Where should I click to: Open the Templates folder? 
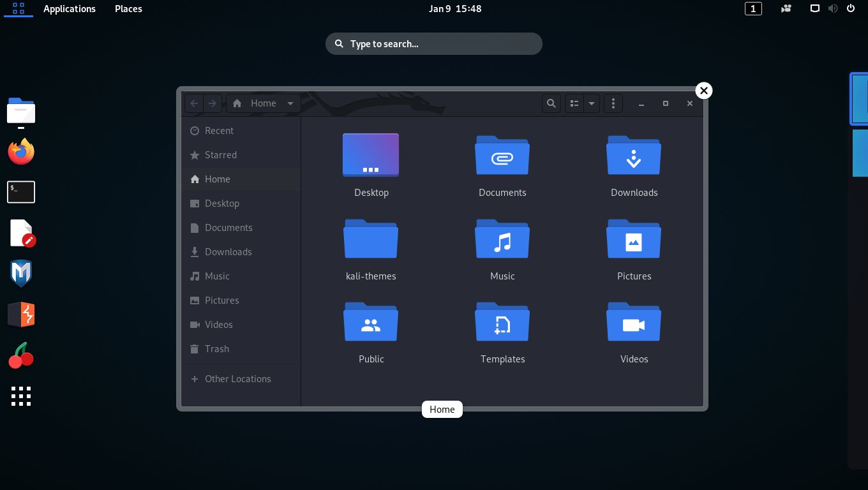click(502, 322)
